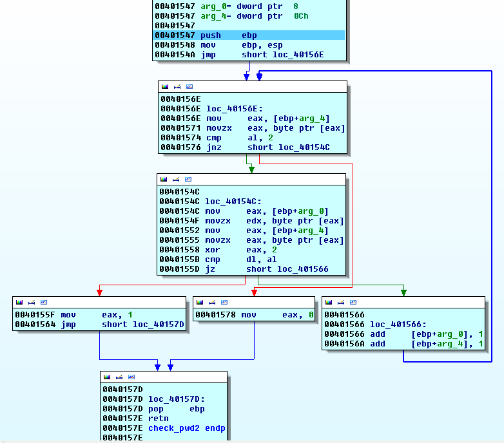Click the third header icon in the loc_40157D block
Image resolution: width=504 pixels, height=443 pixels.
(x=131, y=377)
